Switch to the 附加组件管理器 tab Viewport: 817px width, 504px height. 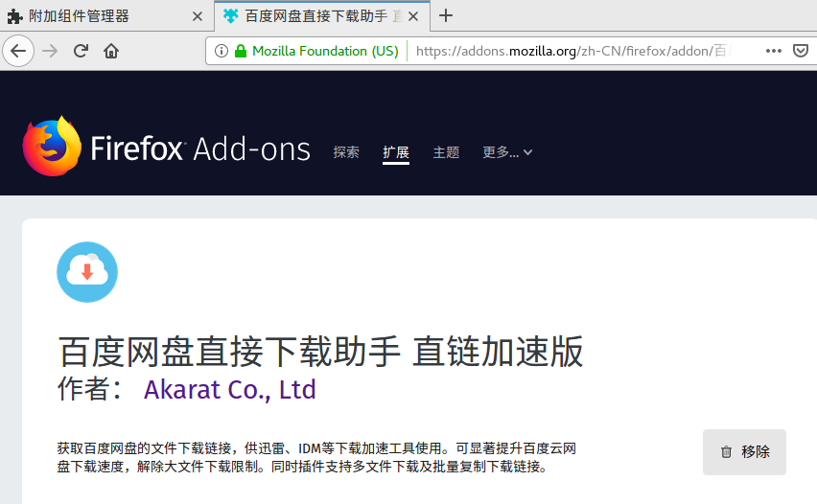click(x=106, y=16)
